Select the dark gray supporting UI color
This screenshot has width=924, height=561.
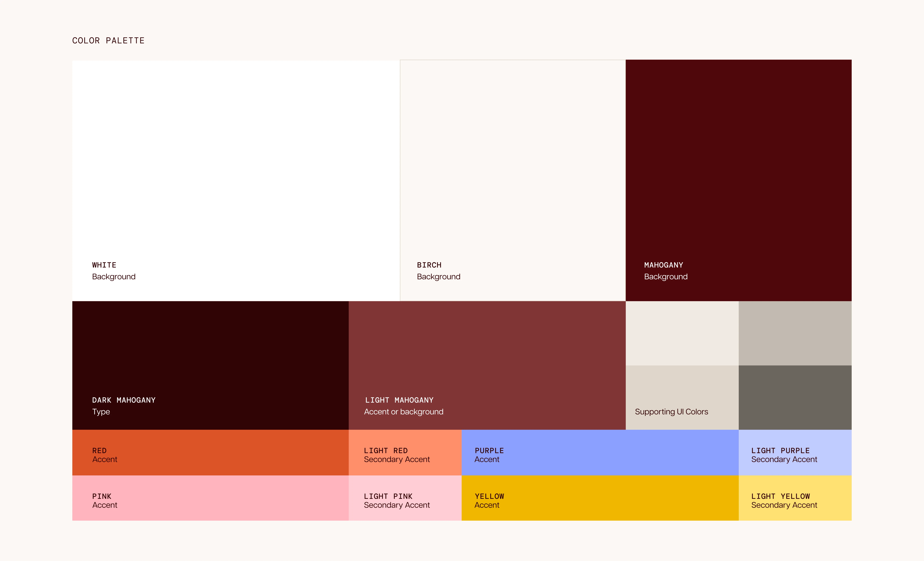[795, 397]
